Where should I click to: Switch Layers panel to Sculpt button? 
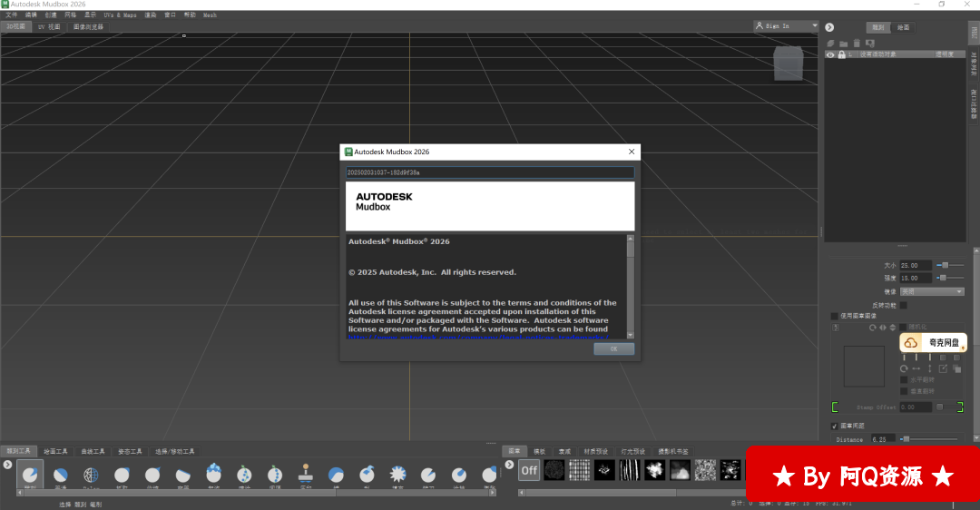pos(878,27)
